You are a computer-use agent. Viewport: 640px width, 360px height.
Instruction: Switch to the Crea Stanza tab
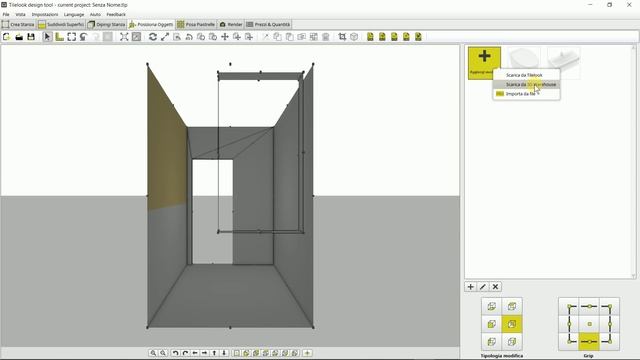point(18,24)
